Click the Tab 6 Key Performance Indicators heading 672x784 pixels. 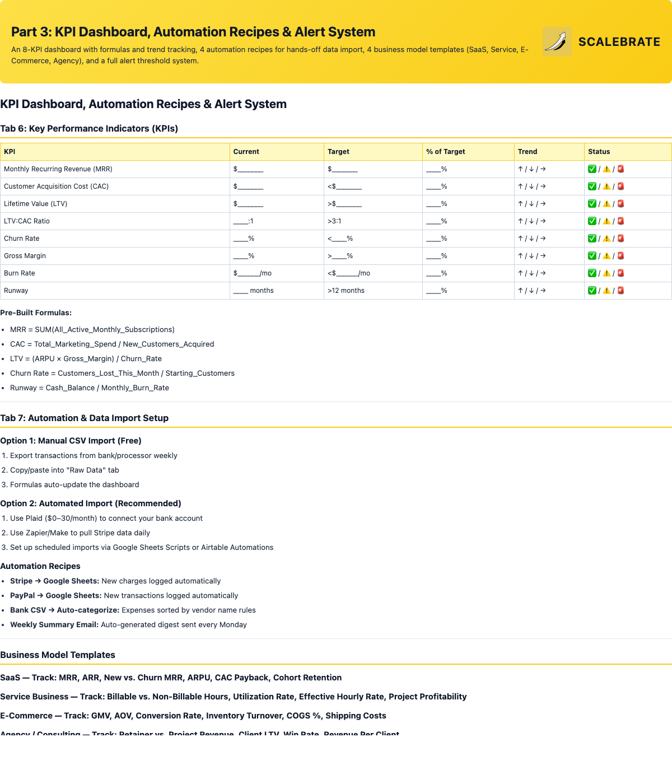(x=89, y=128)
